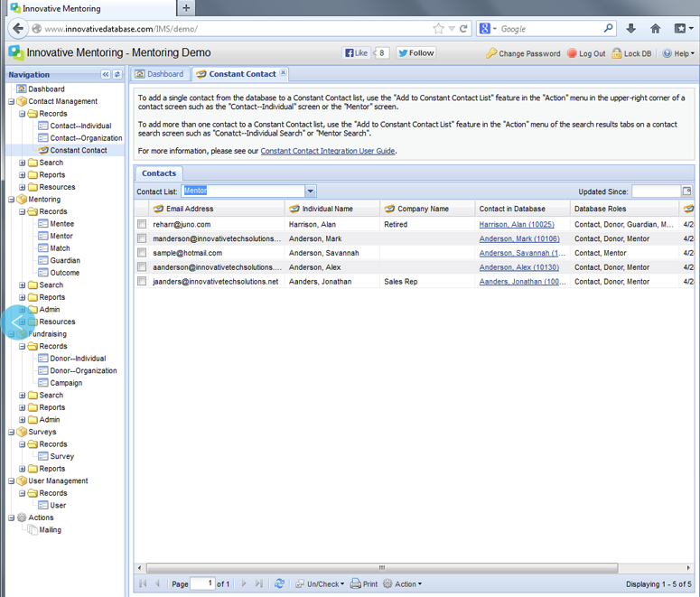Screen dimensions: 700x597
Task: Open the Contact List dropdown arrow
Action: pos(311,191)
